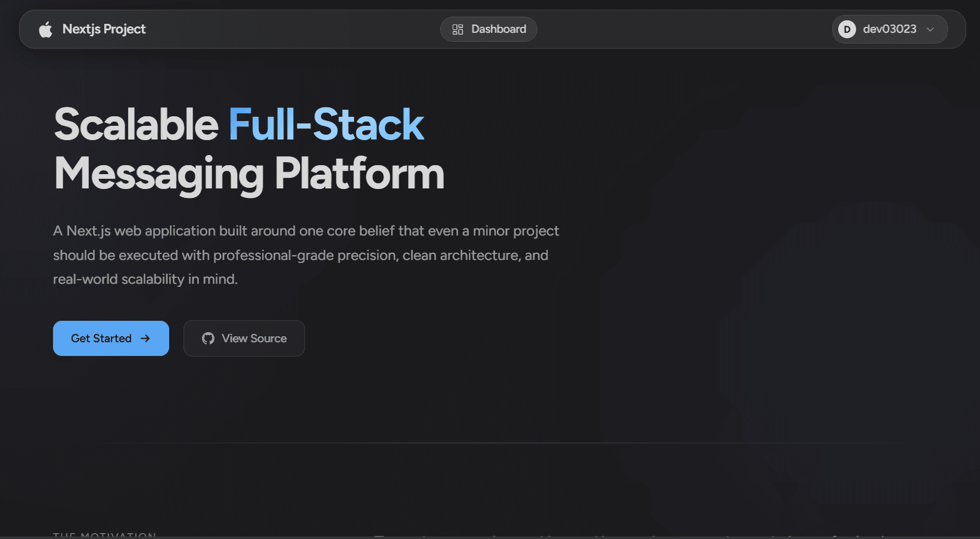Click the arrow icon in Get Started
The width and height of the screenshot is (980, 539).
pos(145,338)
